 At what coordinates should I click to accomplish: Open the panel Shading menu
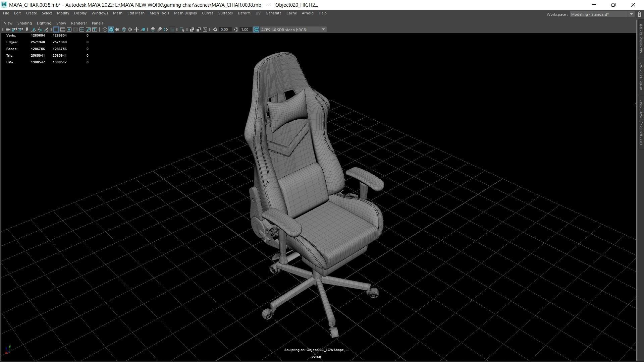click(x=24, y=23)
